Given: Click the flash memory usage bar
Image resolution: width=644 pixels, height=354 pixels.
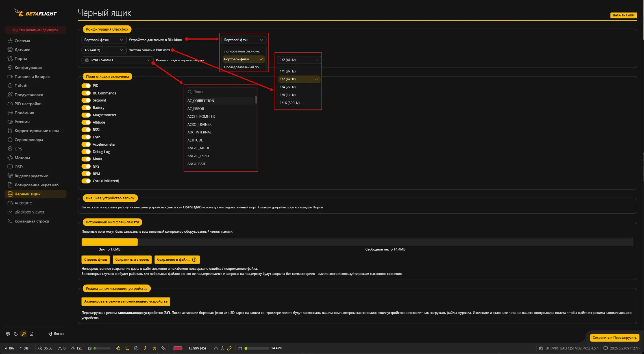Looking at the screenshot, I should 357,242.
